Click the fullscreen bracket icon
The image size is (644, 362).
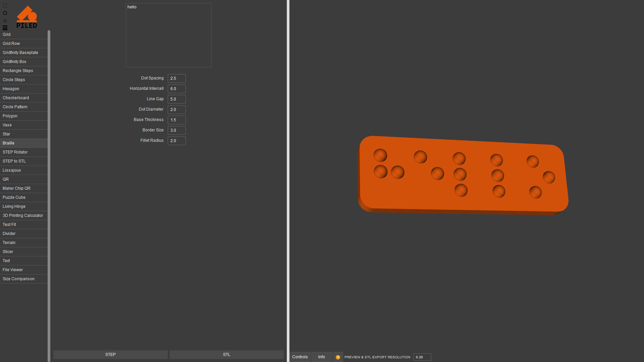pyautogui.click(x=5, y=6)
